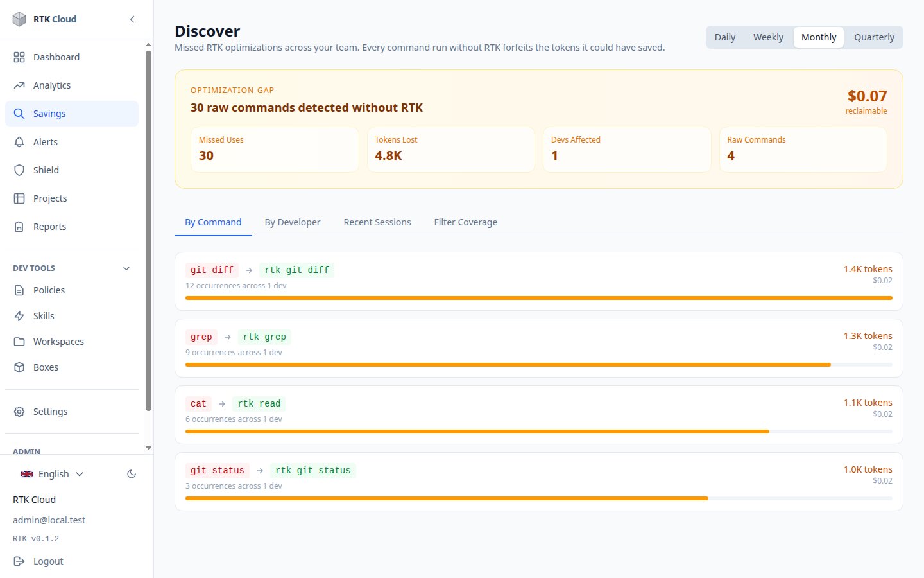Click the Policies file icon
The image size is (924, 578).
[x=19, y=290]
